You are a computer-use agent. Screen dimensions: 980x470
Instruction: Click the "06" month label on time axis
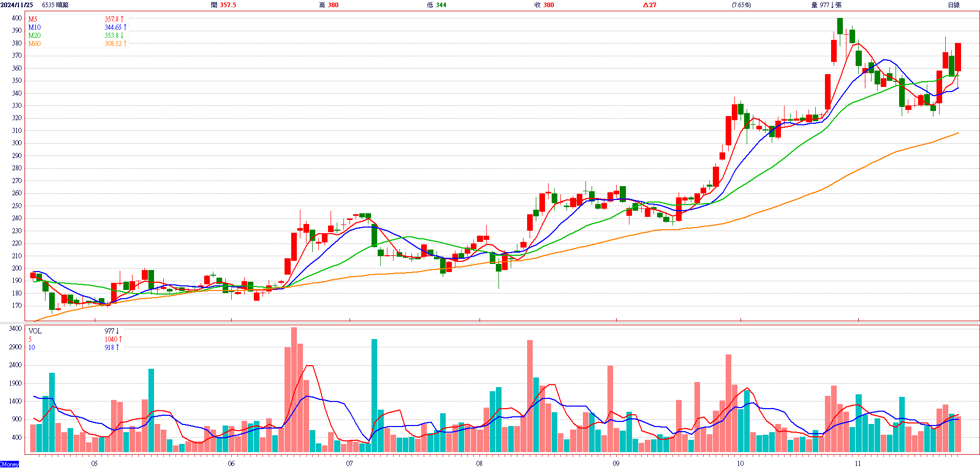pos(231,463)
